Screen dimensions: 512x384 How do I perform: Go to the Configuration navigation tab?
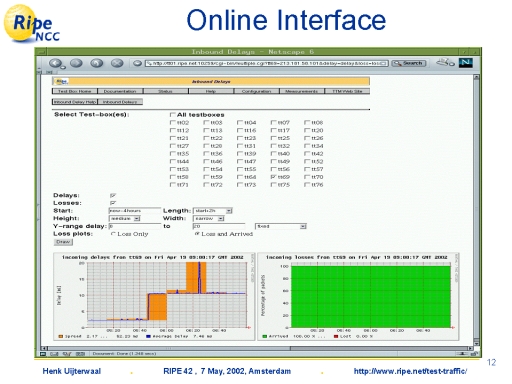click(256, 91)
